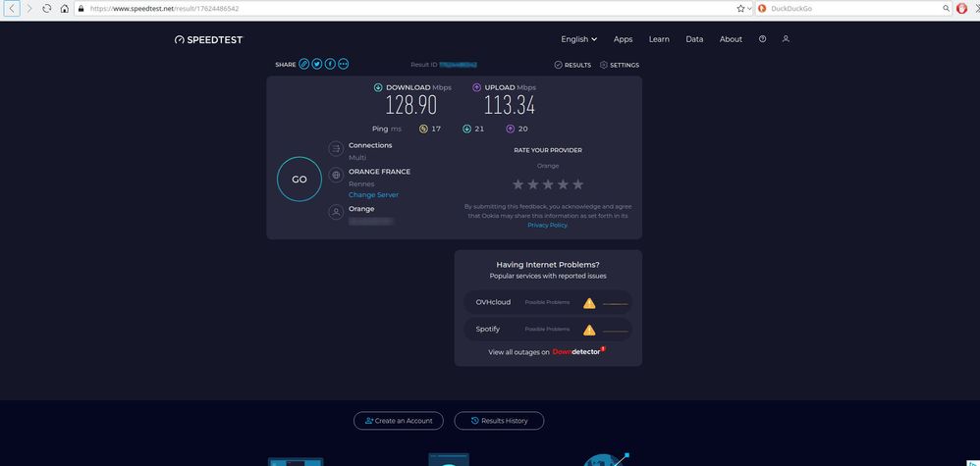The width and height of the screenshot is (980, 466).
Task: Open the SETTINGS tab
Action: coord(620,65)
